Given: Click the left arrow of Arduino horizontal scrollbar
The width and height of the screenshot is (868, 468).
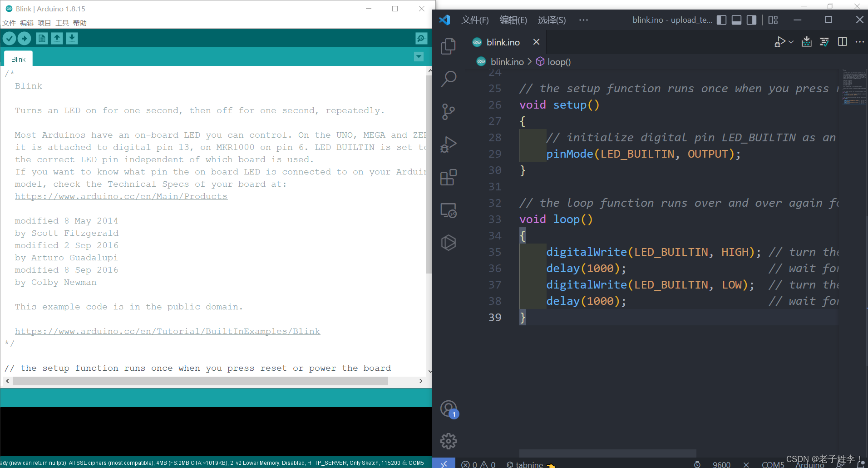Looking at the screenshot, I should pos(8,381).
